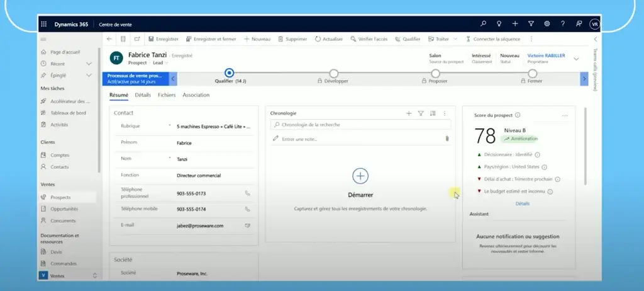Open the Dynamics 365 app launcher grid
Viewport: 644px width, 291px height.
pyautogui.click(x=44, y=25)
